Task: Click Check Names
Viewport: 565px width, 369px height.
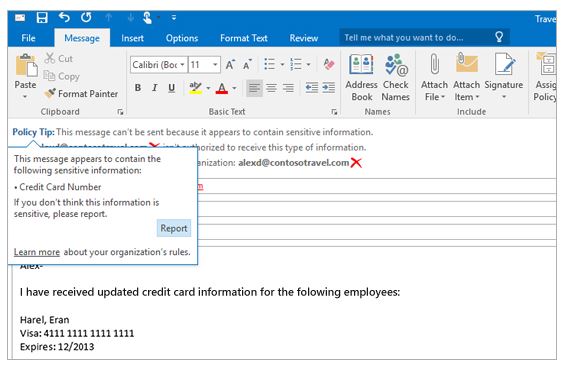Action: (x=396, y=77)
